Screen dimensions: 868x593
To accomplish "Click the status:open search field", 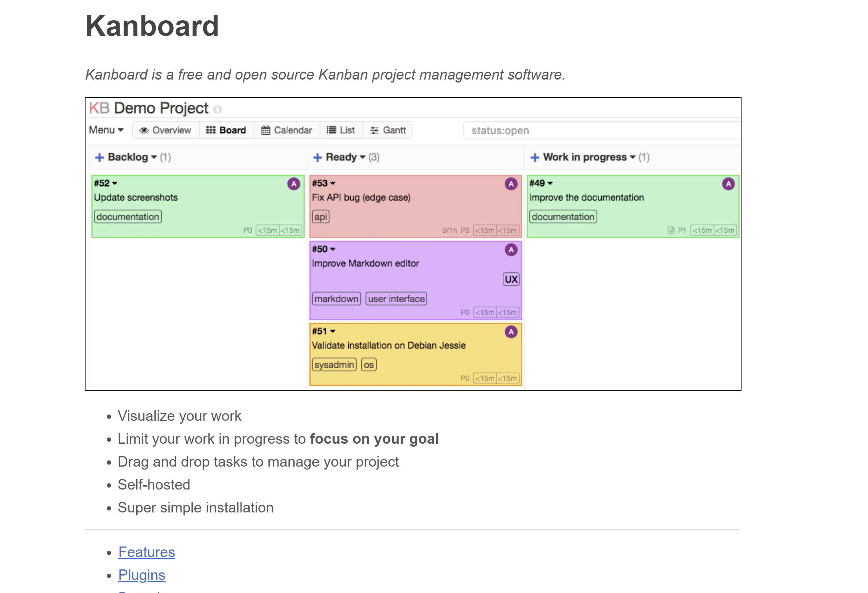I will pos(601,131).
